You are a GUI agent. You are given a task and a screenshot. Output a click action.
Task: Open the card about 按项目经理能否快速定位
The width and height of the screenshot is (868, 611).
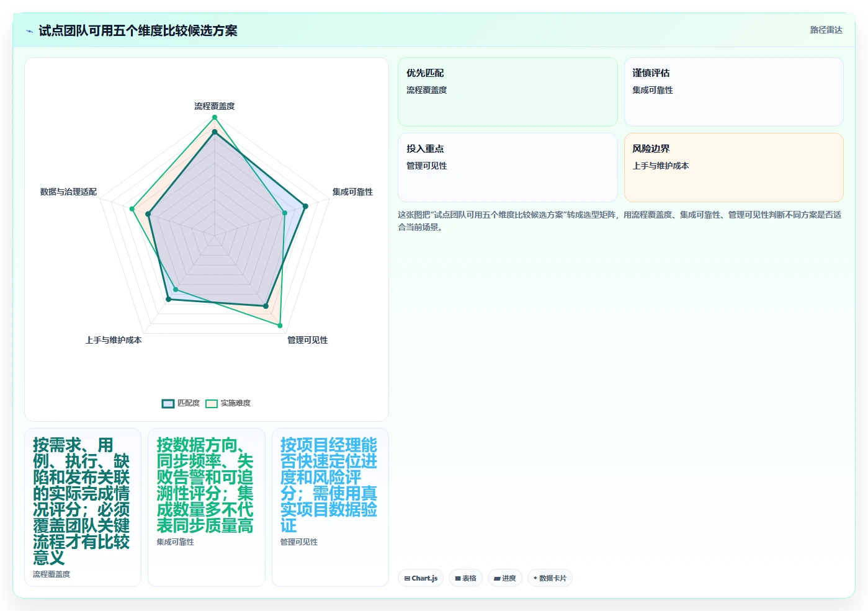pyautogui.click(x=330, y=507)
